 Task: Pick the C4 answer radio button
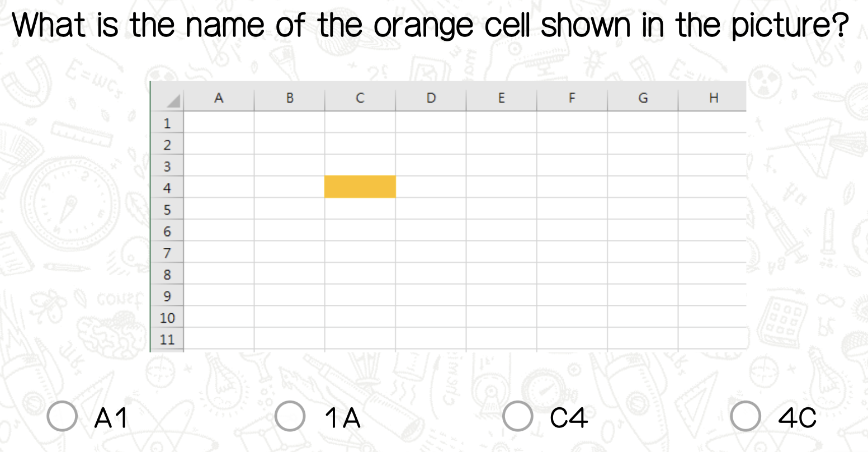tap(517, 417)
